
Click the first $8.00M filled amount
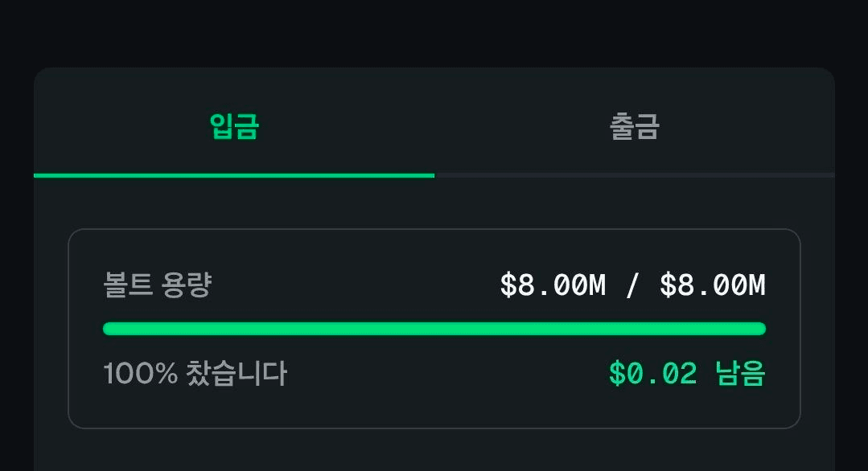click(553, 285)
